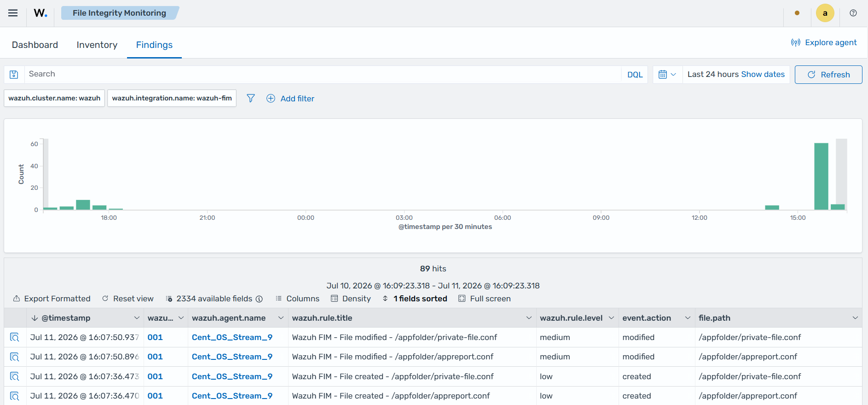Inspect document for 16:07:36.470 row
The image size is (868, 405).
(x=15, y=396)
